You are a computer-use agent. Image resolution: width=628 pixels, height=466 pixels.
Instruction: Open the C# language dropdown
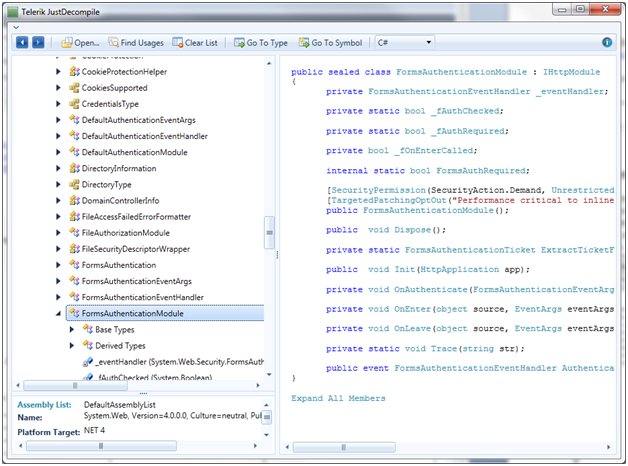click(405, 42)
